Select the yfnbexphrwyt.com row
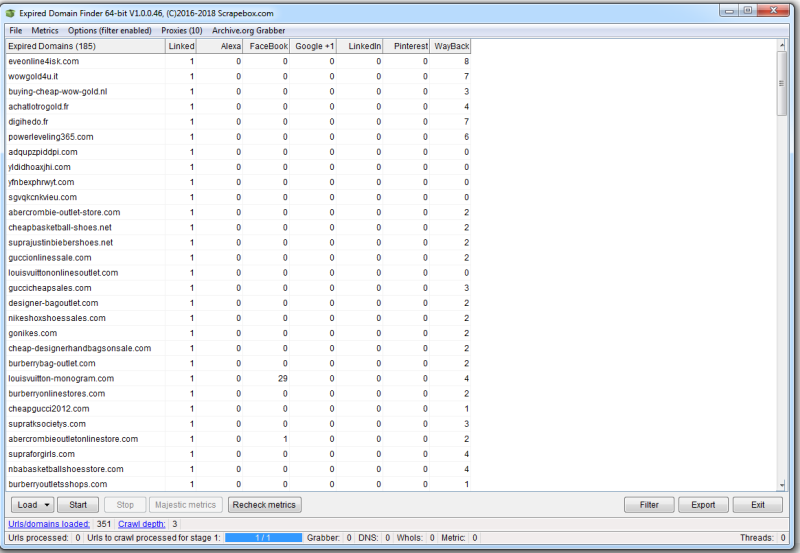Viewport: 800px width, 553px height. click(238, 182)
